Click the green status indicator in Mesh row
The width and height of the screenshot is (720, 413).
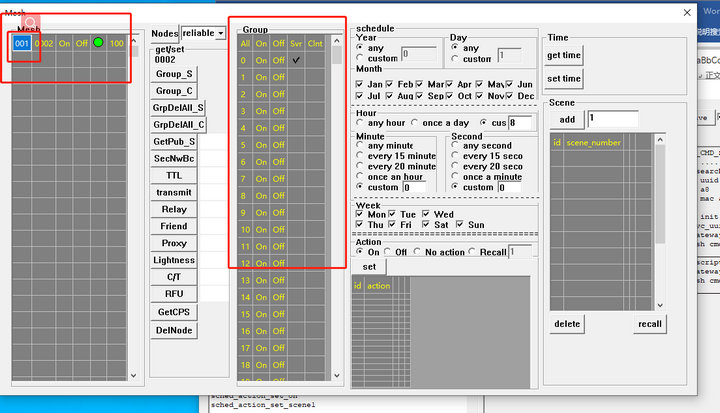coord(98,43)
